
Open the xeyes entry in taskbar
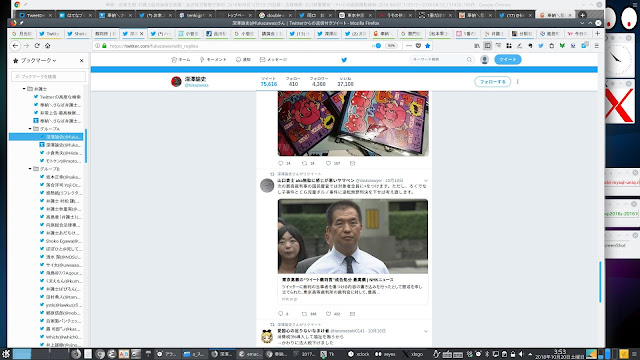(x=386, y=354)
